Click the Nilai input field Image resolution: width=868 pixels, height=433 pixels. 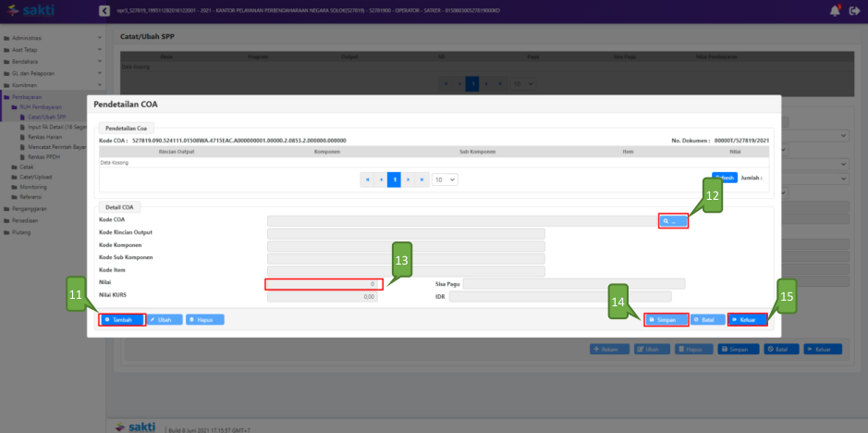(x=322, y=284)
